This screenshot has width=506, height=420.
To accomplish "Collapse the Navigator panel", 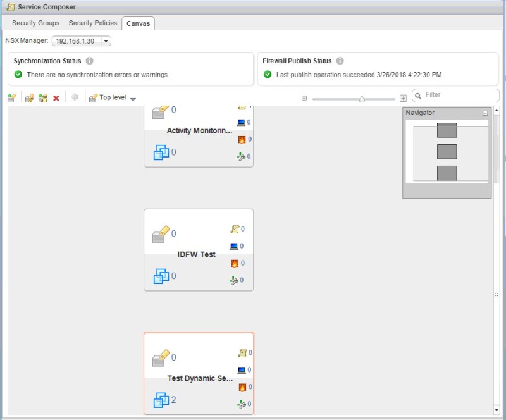I will (485, 113).
